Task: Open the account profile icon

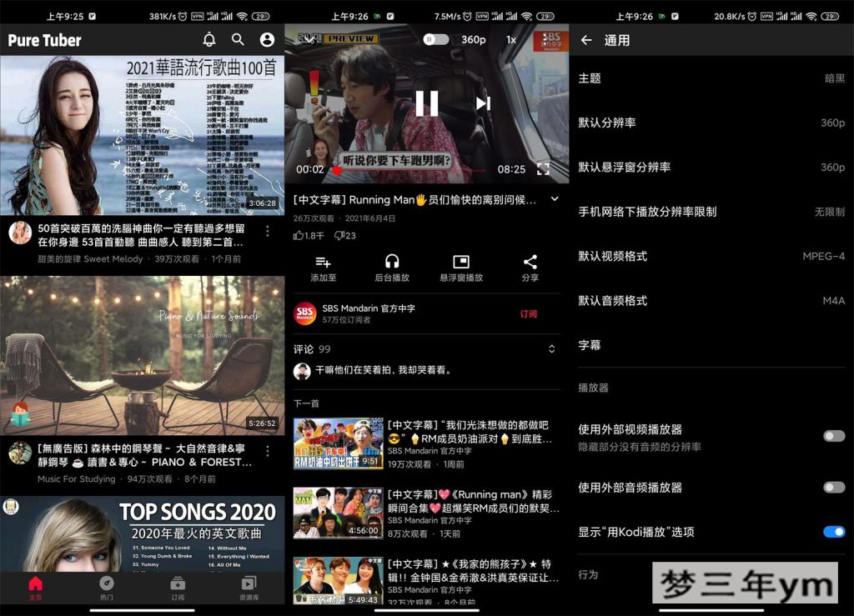Action: pos(267,40)
